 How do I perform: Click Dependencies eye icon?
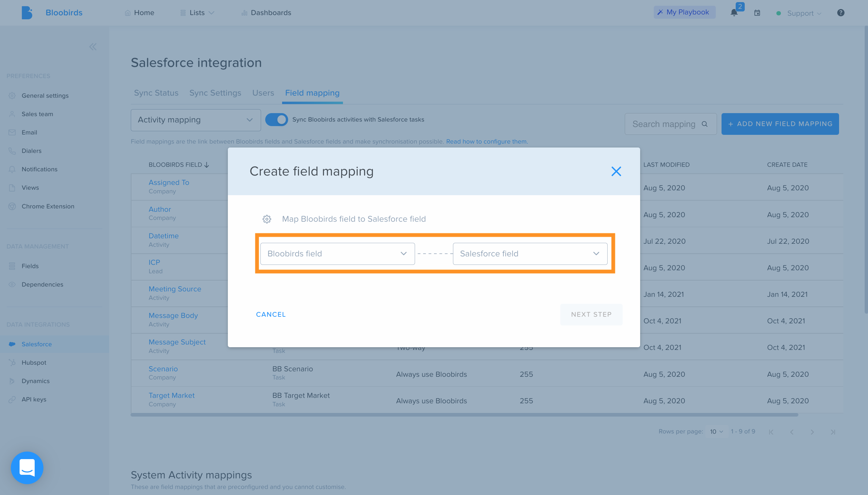[12, 284]
